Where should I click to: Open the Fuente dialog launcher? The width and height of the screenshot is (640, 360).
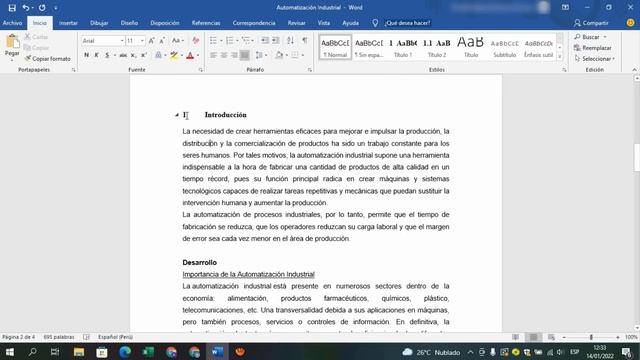coord(201,70)
